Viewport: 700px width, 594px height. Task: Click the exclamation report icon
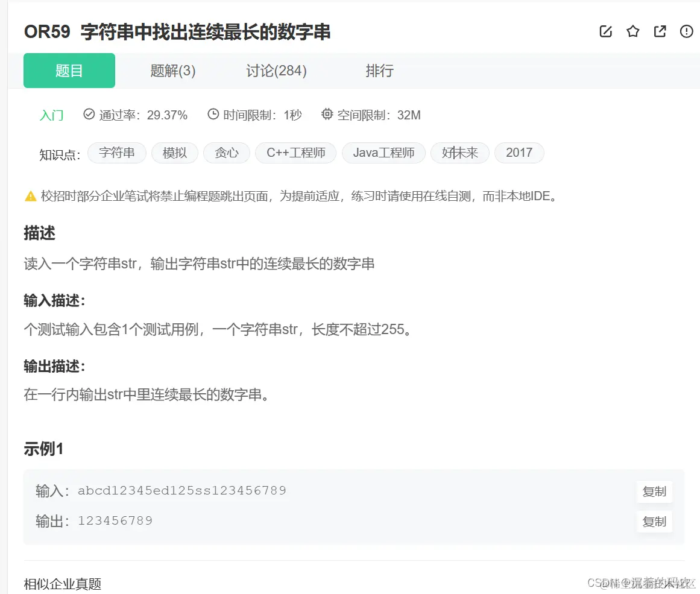tap(686, 31)
